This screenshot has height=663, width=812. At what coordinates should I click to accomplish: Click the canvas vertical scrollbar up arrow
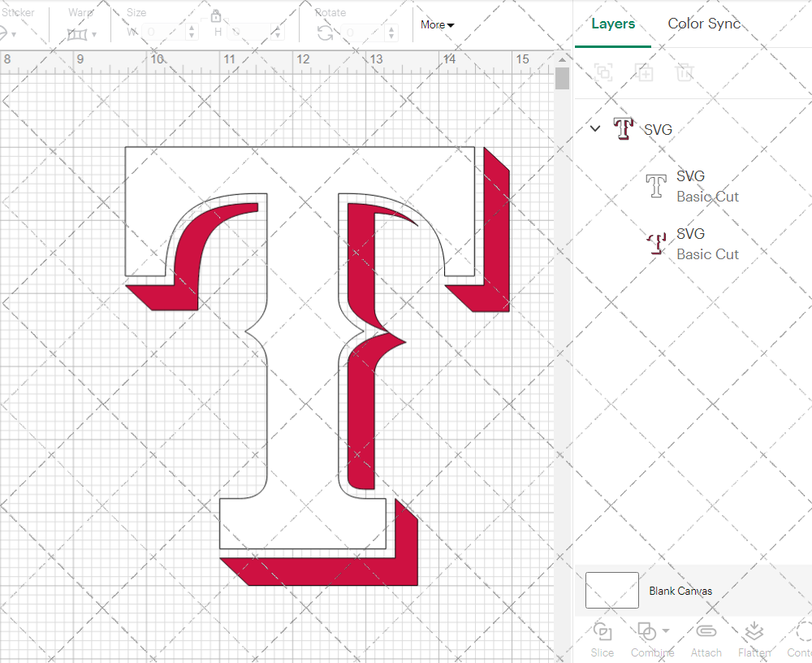(562, 60)
